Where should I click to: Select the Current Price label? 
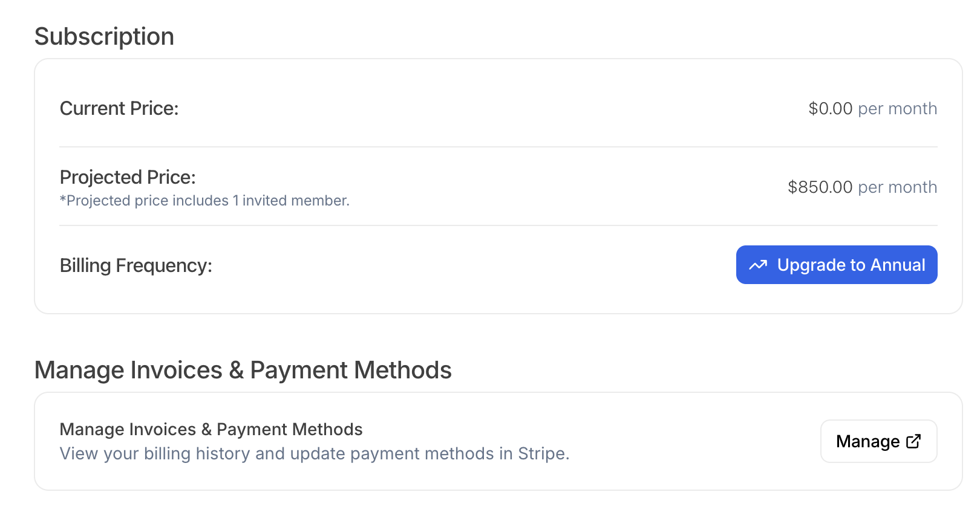point(119,108)
